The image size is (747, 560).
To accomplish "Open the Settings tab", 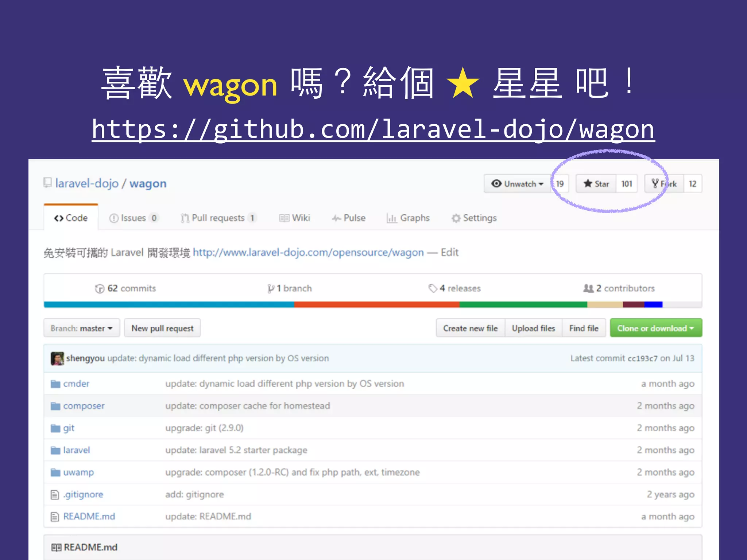I will tap(474, 218).
